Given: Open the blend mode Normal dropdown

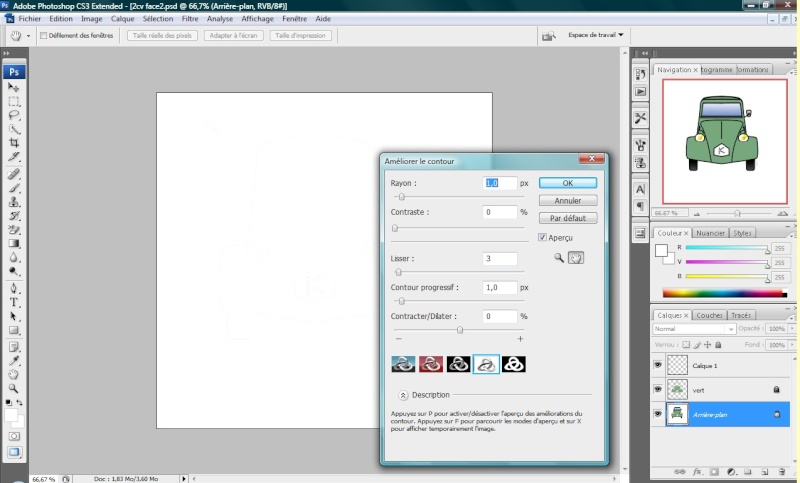Looking at the screenshot, I should (694, 329).
